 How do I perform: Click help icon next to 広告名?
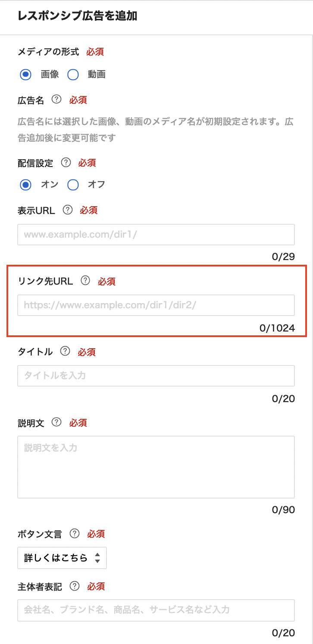coord(56,100)
